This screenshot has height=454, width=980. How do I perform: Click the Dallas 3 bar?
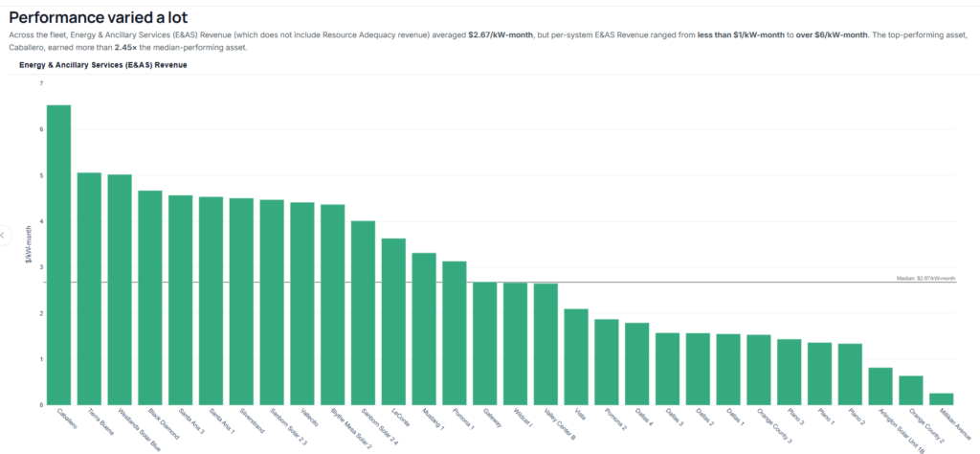click(x=667, y=369)
